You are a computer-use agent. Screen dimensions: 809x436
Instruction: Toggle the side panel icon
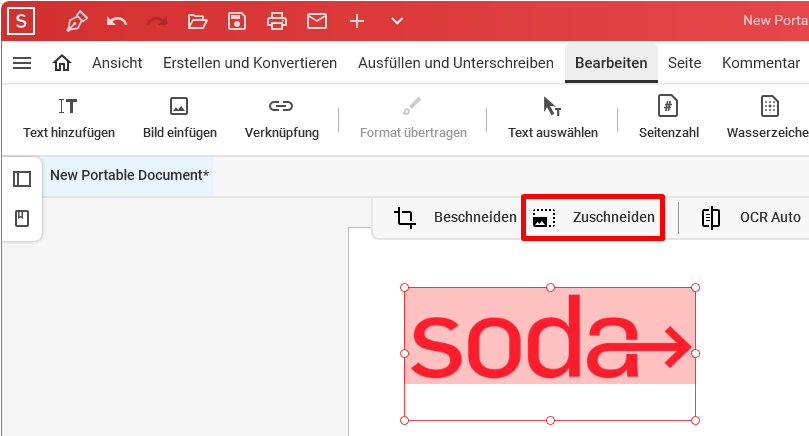point(22,179)
